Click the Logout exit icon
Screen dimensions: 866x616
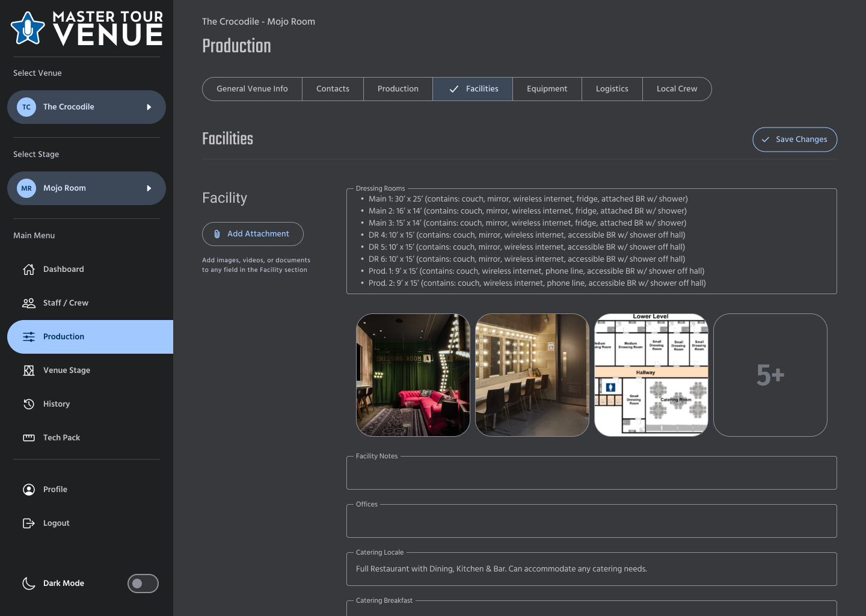point(29,523)
